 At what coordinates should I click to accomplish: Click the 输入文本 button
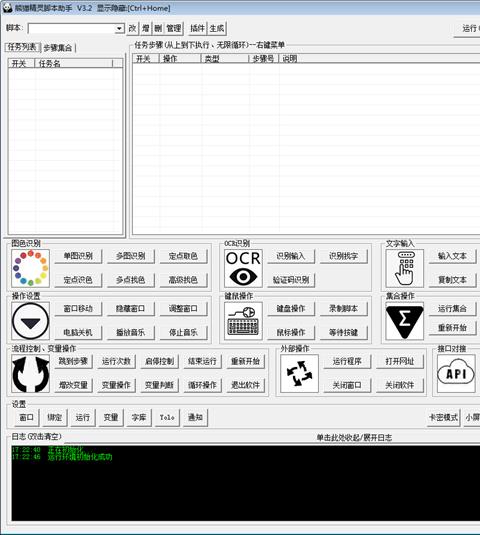[x=452, y=256]
